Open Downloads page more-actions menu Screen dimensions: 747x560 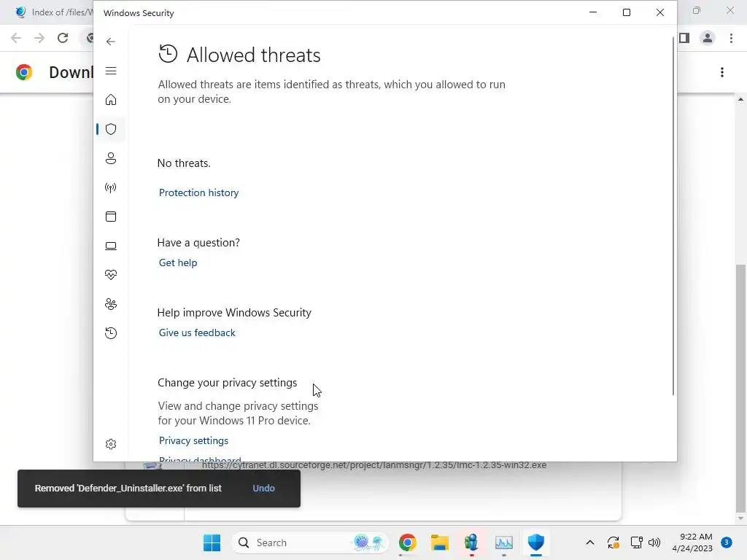click(x=722, y=72)
